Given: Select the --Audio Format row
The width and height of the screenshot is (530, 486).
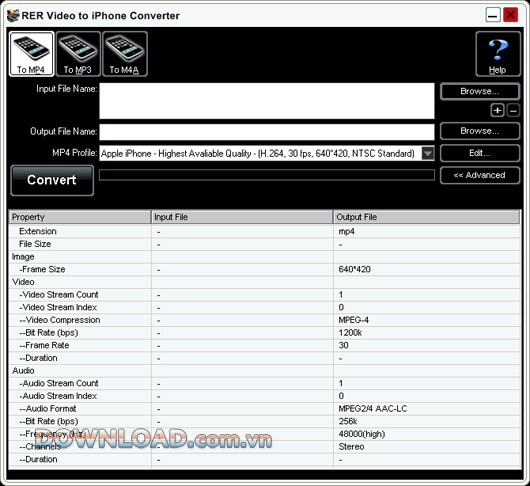Looking at the screenshot, I should pyautogui.click(x=265, y=409).
